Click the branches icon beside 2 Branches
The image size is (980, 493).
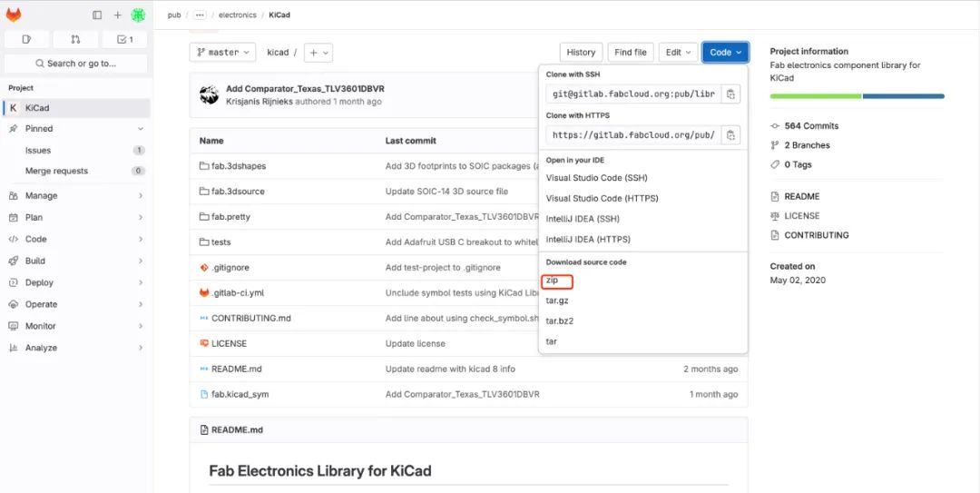(775, 145)
